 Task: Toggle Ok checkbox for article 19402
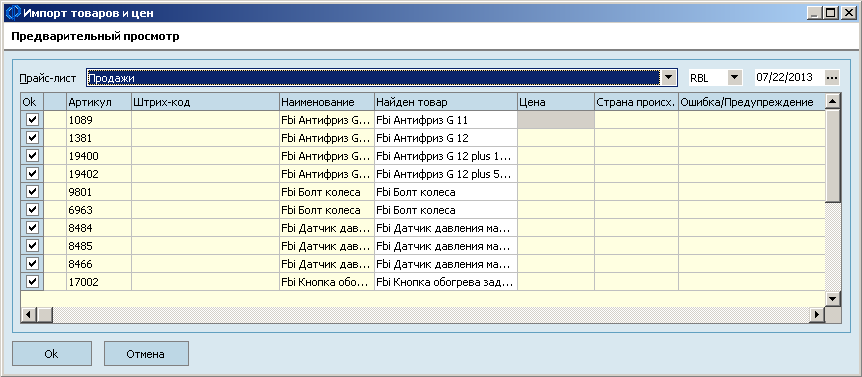(32, 174)
